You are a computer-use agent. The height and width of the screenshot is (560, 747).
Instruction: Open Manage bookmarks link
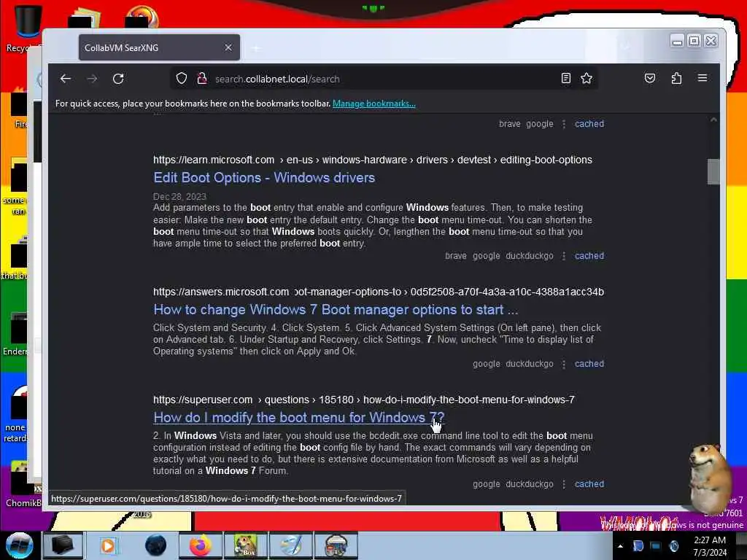pos(374,104)
